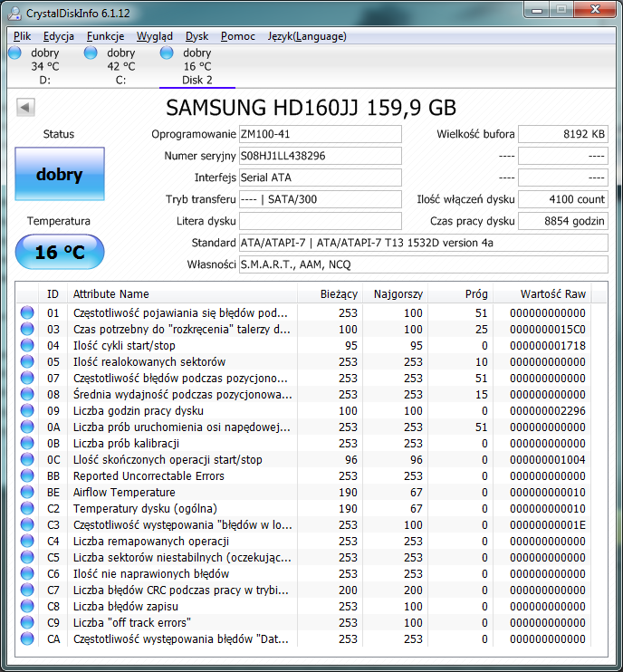Click the status orb in row 07

pyautogui.click(x=27, y=378)
